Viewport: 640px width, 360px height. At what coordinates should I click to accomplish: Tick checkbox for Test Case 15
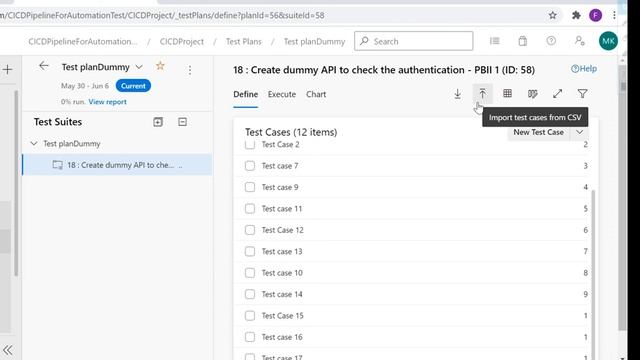coord(250,316)
